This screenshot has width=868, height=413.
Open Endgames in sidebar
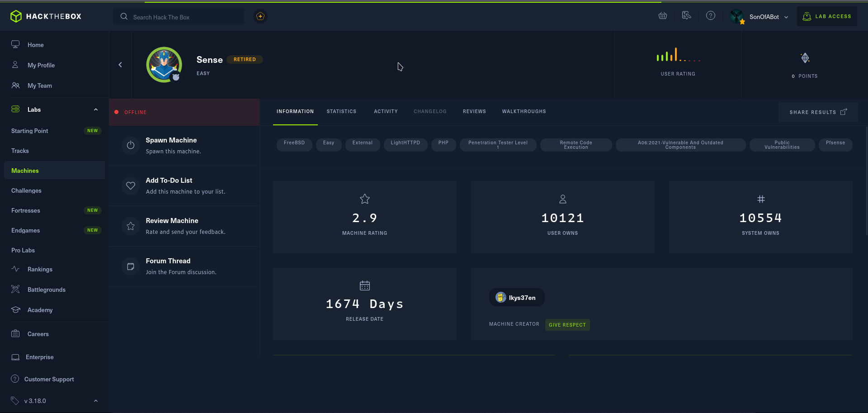26,230
